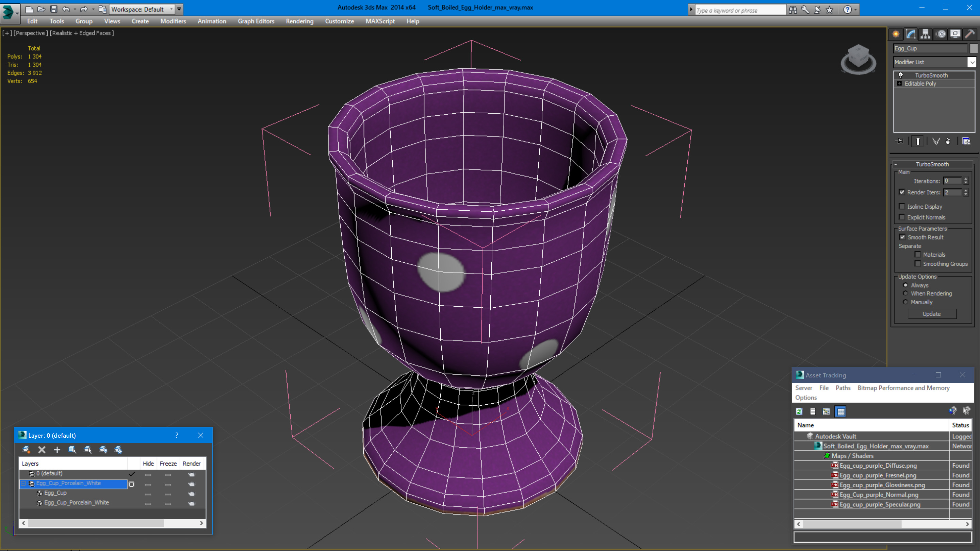Viewport: 980px width, 551px height.
Task: Click the Name column header in Asset Tracking
Action: click(871, 425)
